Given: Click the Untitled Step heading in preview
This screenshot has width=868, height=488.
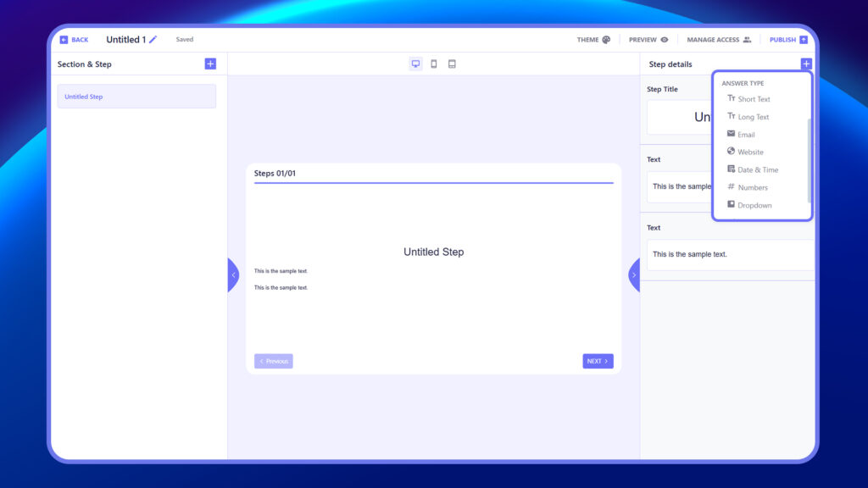Looking at the screenshot, I should 433,252.
